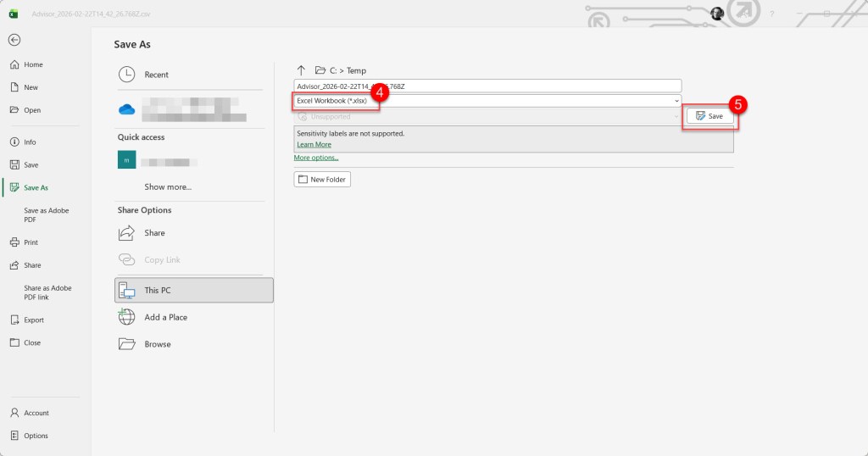This screenshot has width=868, height=456.
Task: Expand the Unsupported sensitivity label dropdown
Action: 487,117
